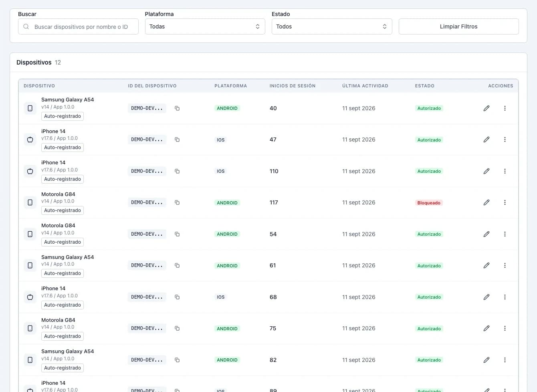This screenshot has width=537, height=392.
Task: Open more actions for device with 40 sessions
Action: point(505,108)
